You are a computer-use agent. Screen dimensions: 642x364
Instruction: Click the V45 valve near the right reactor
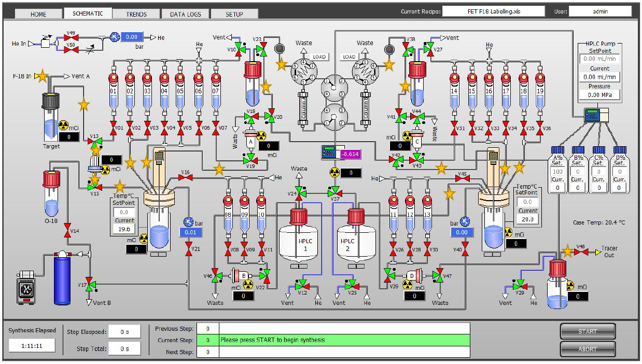[x=462, y=178]
